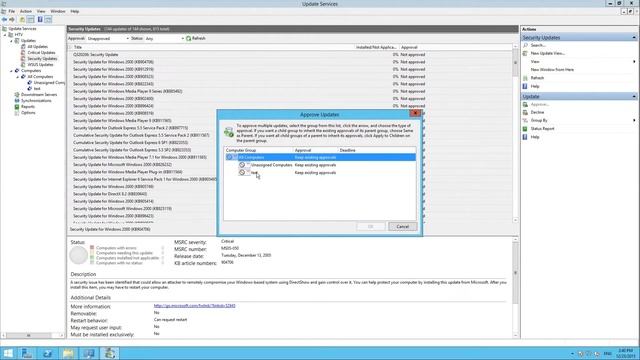Click New Update View in Actions pane
640x360 pixels.
pyautogui.click(x=548, y=53)
